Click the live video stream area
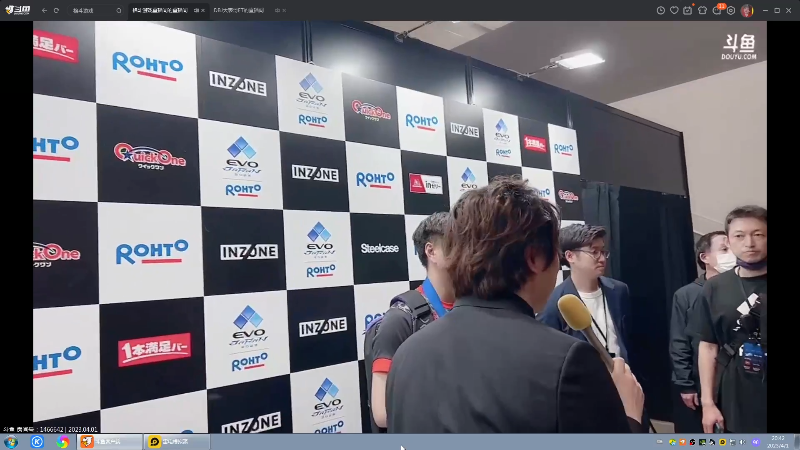Image resolution: width=800 pixels, height=450 pixels. pyautogui.click(x=399, y=227)
